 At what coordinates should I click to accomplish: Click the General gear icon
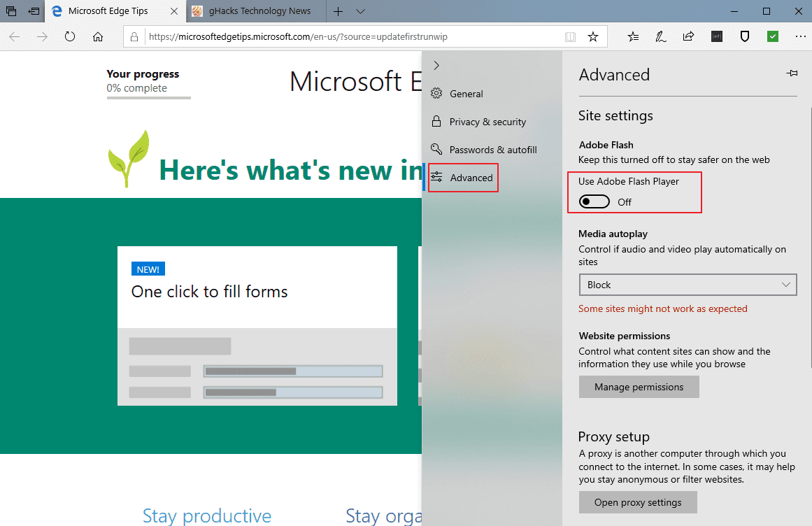pyautogui.click(x=436, y=93)
